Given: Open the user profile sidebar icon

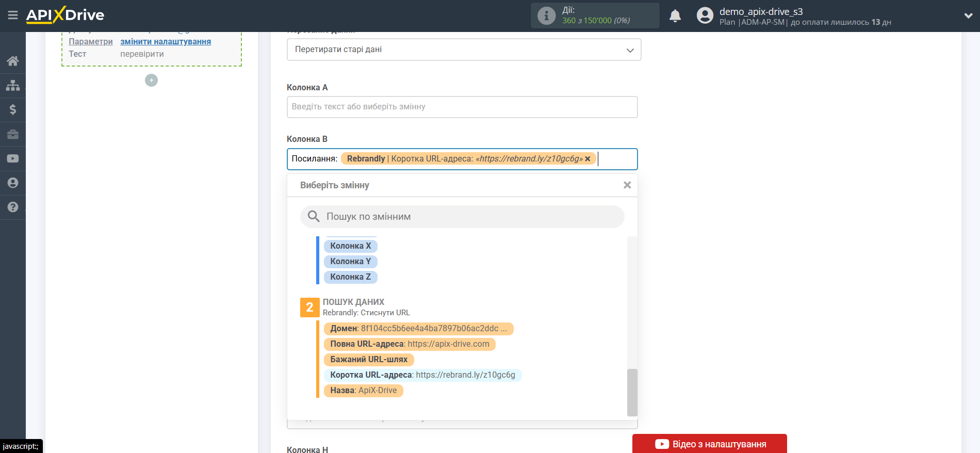Looking at the screenshot, I should [13, 183].
